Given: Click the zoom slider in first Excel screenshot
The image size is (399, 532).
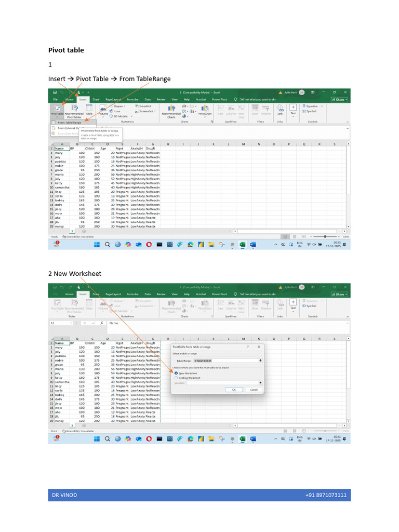Looking at the screenshot, I should (x=325, y=236).
